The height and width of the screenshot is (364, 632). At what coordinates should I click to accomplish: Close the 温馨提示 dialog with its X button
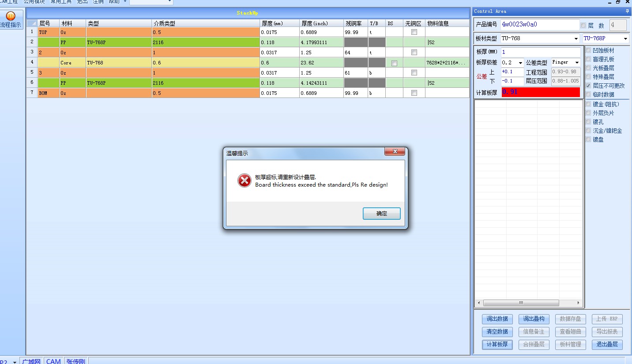click(x=395, y=152)
